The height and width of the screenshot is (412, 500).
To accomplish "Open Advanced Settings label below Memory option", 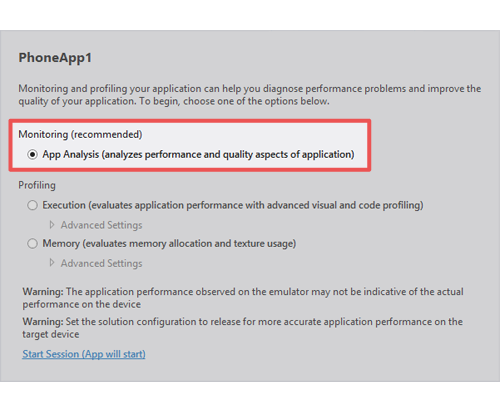I will coord(101,264).
